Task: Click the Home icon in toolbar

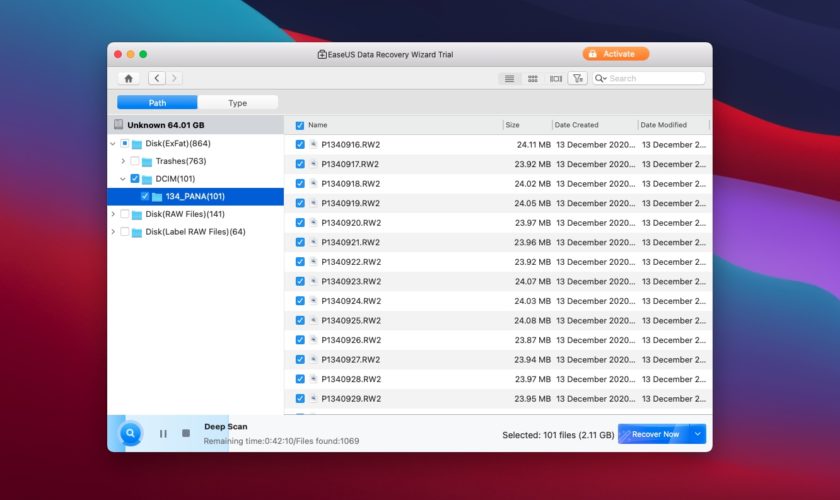Action: [128, 78]
